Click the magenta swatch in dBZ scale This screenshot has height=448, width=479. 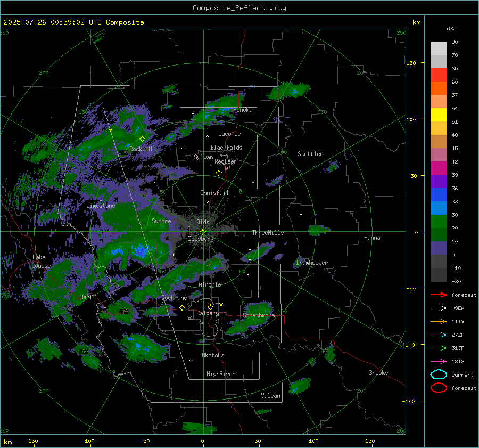click(x=439, y=168)
